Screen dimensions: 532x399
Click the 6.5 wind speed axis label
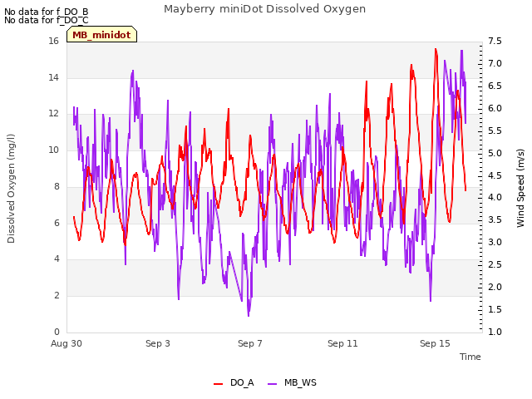(495, 86)
